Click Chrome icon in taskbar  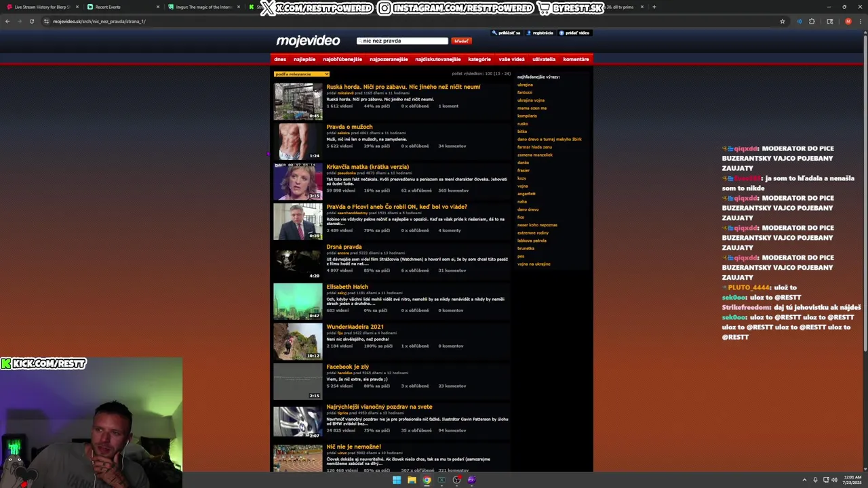[x=427, y=480]
